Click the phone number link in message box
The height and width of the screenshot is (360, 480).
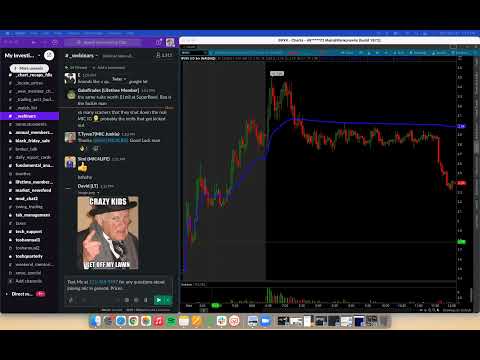click(x=103, y=282)
